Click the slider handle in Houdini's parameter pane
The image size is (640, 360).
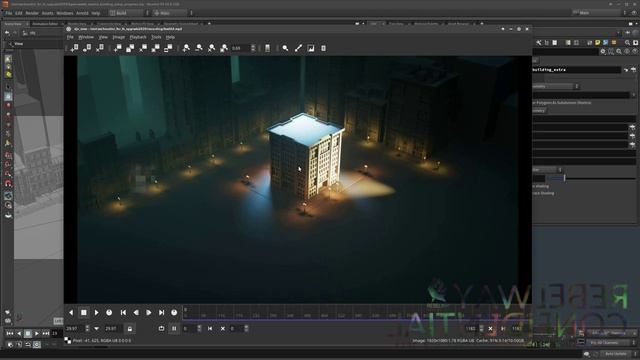[565, 178]
